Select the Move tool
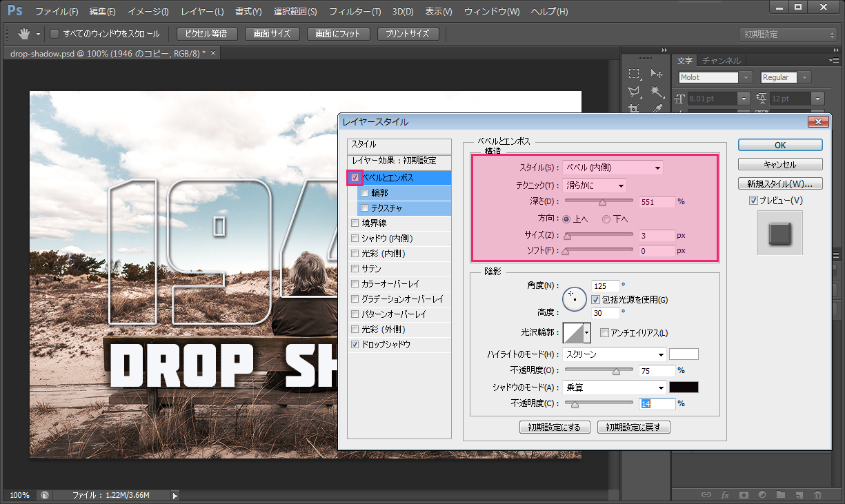Image resolution: width=845 pixels, height=504 pixels. pyautogui.click(x=656, y=74)
